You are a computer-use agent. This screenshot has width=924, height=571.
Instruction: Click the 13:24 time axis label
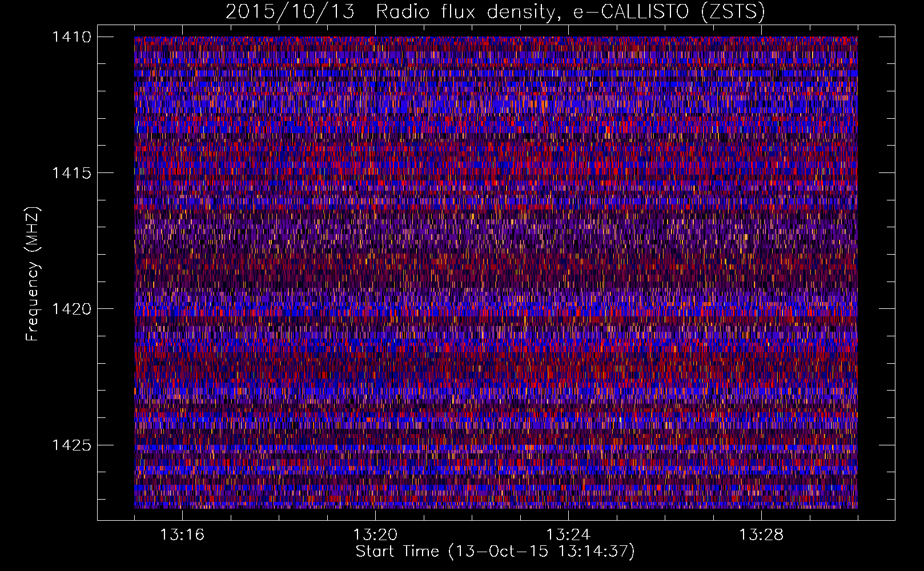click(x=568, y=535)
